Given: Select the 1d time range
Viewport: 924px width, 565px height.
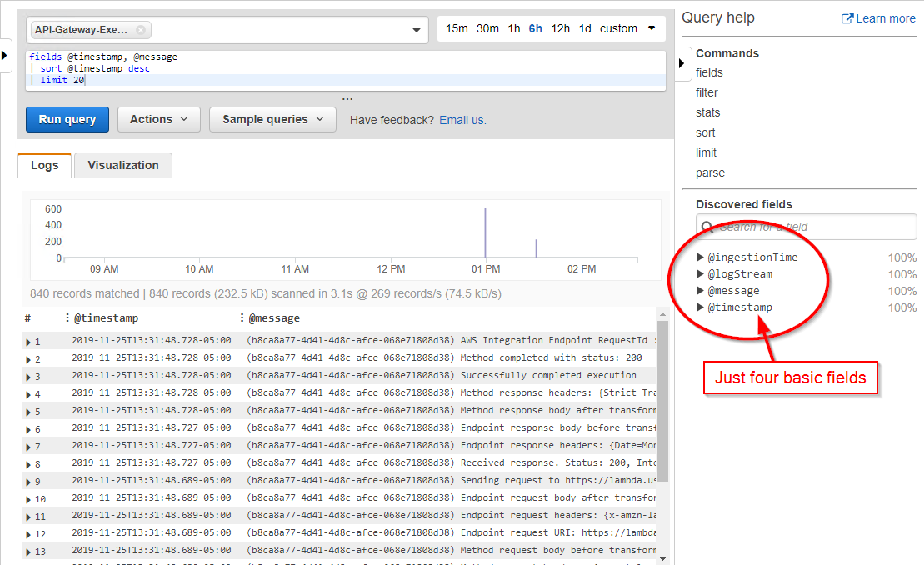Looking at the screenshot, I should pyautogui.click(x=585, y=27).
